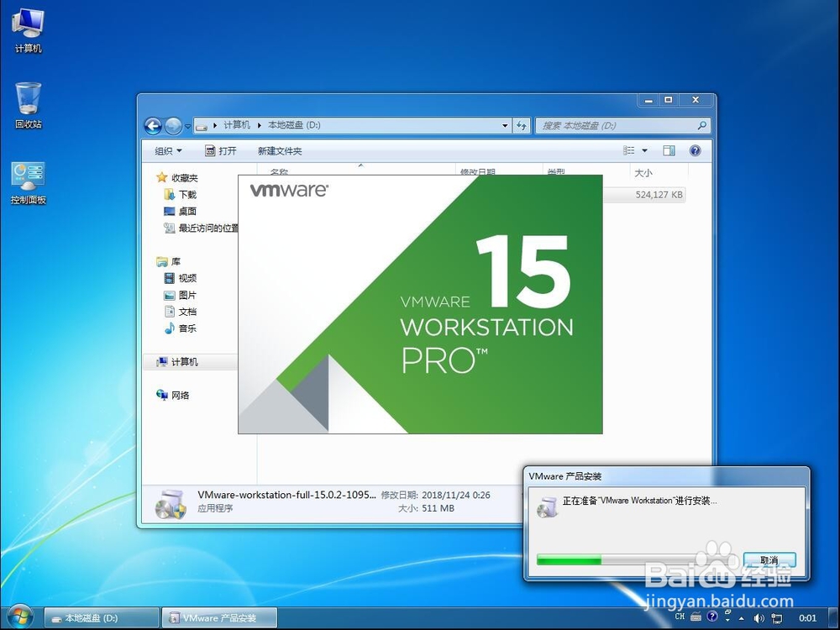Screen dimensions: 840x630
Task: Click the 打开 toolbar button
Action: click(221, 151)
